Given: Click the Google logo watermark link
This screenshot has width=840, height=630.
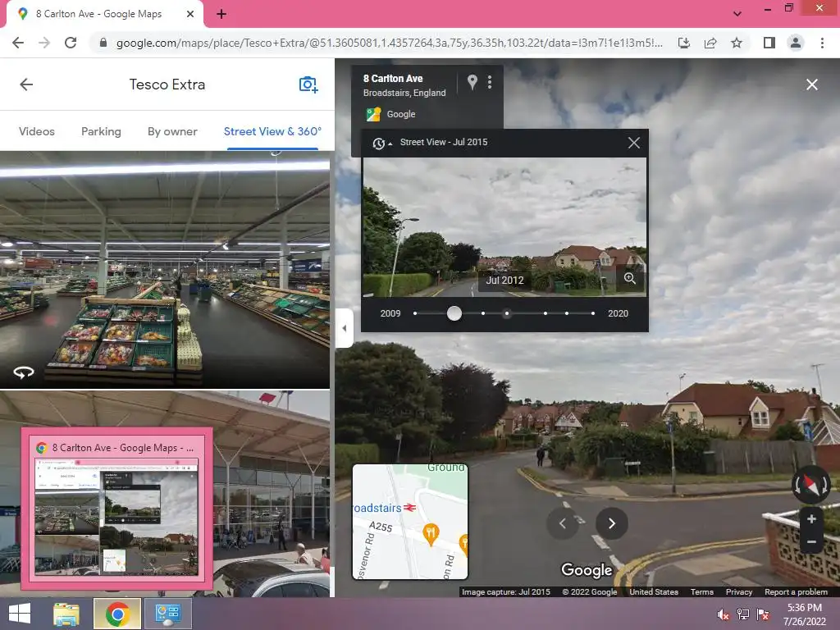Looking at the screenshot, I should (587, 570).
